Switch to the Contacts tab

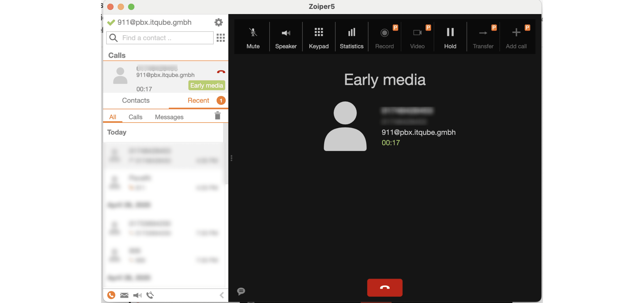(x=136, y=100)
